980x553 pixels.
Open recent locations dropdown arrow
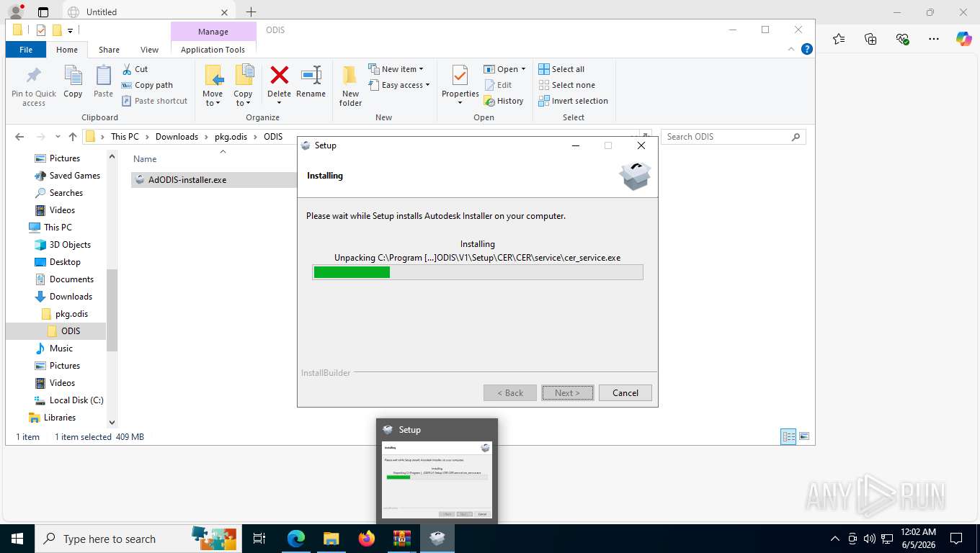[x=58, y=137]
